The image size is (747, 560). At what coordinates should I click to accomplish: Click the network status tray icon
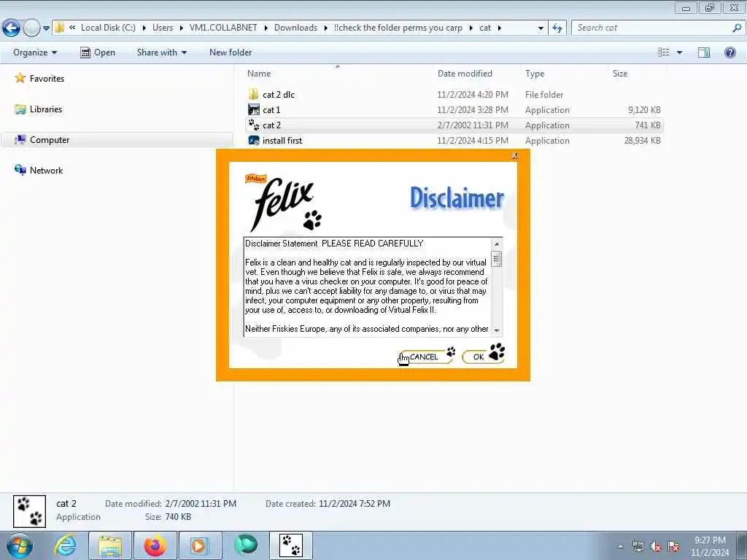638,546
